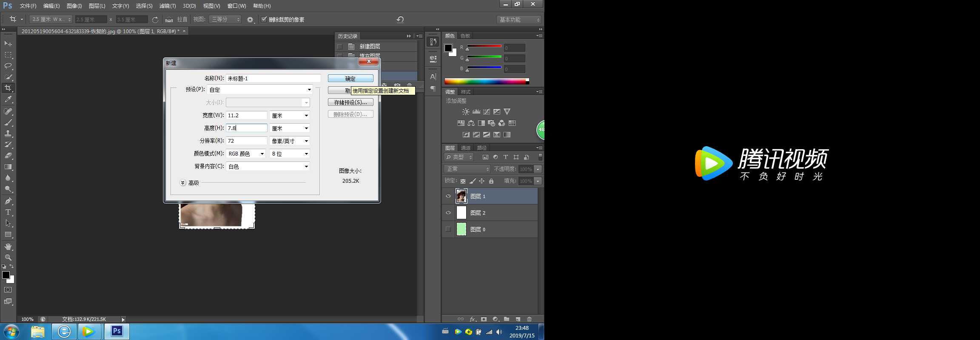Open 高度 unit dropdown
The height and width of the screenshot is (340, 980).
click(290, 128)
